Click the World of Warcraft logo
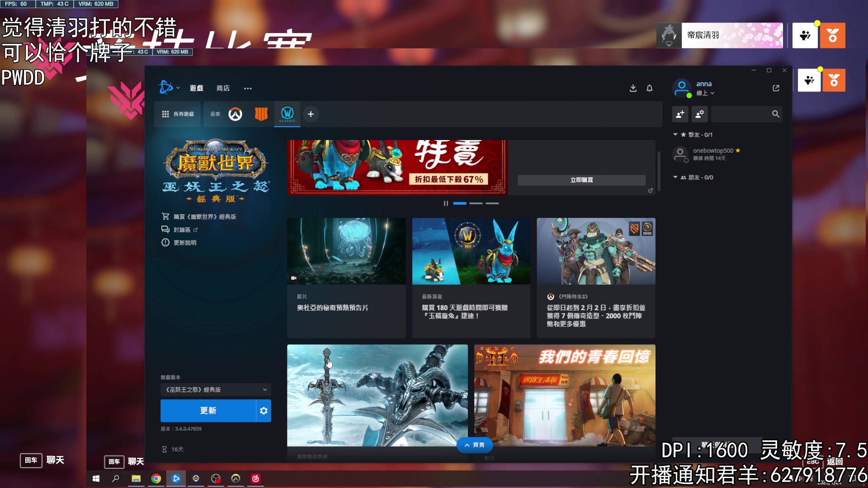The width and height of the screenshot is (868, 488). [216, 171]
